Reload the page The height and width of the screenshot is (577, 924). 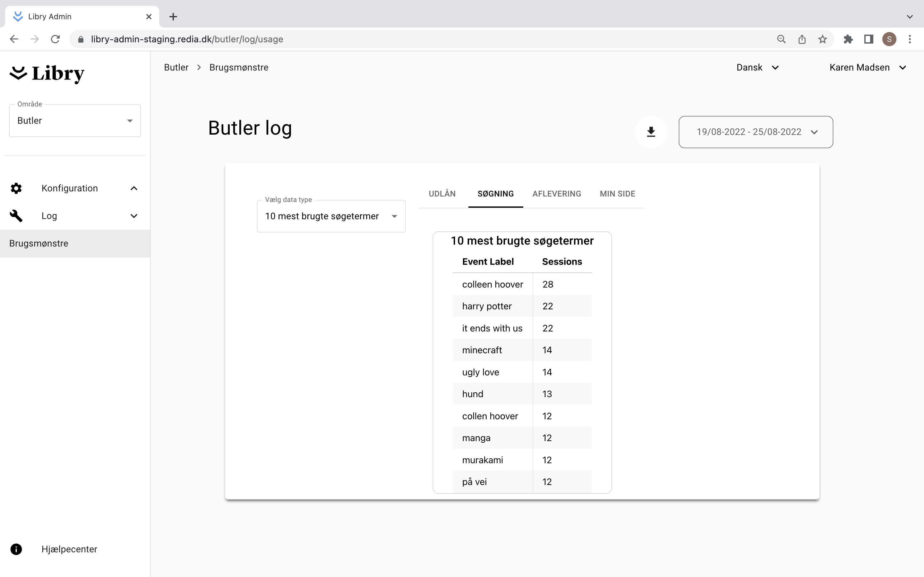click(x=56, y=39)
